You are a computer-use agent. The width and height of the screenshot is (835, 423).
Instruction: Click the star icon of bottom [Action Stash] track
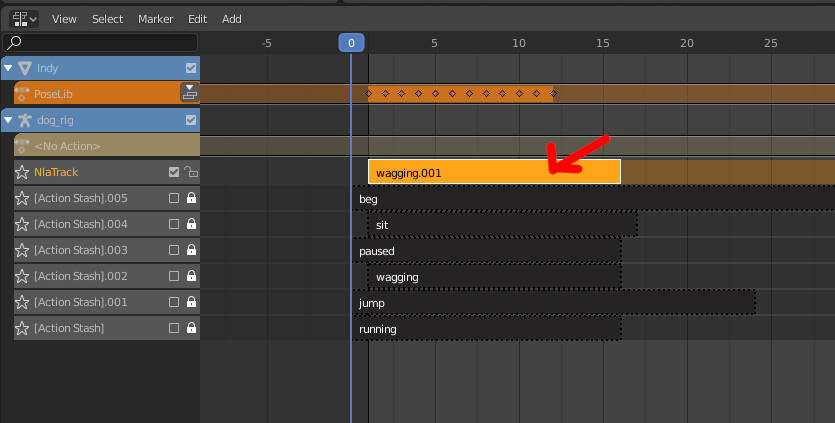pyautogui.click(x=22, y=328)
